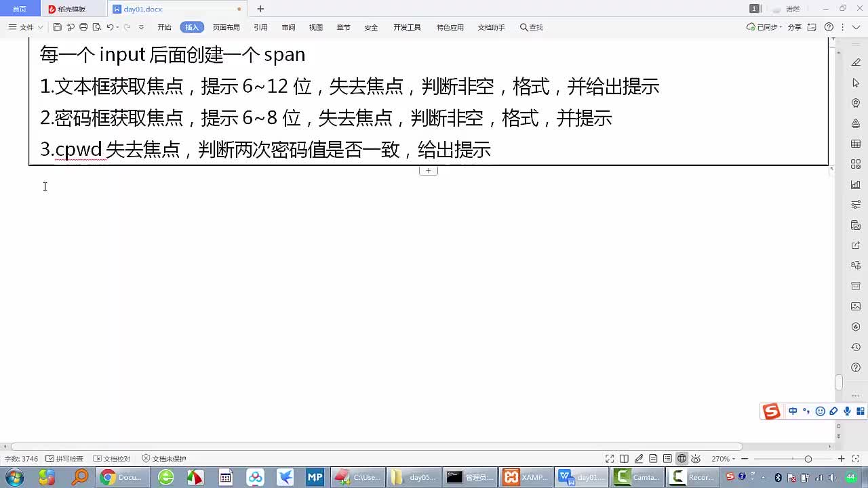Toggle eye protection mode icon

click(x=696, y=459)
